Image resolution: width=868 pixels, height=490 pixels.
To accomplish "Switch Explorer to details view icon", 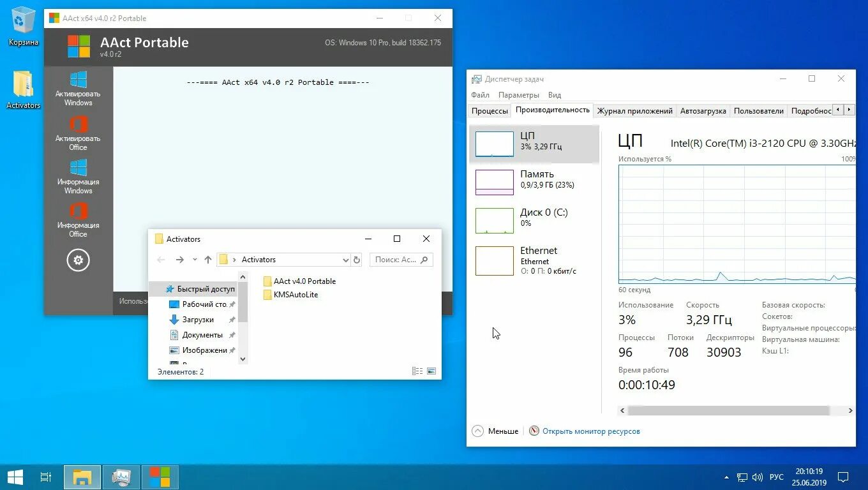I will coord(417,371).
